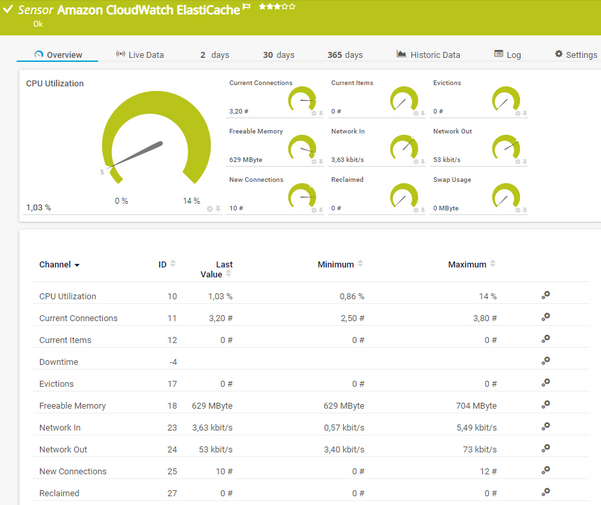This screenshot has width=601, height=505.
Task: Open Current Connections row settings gear
Action: [546, 317]
